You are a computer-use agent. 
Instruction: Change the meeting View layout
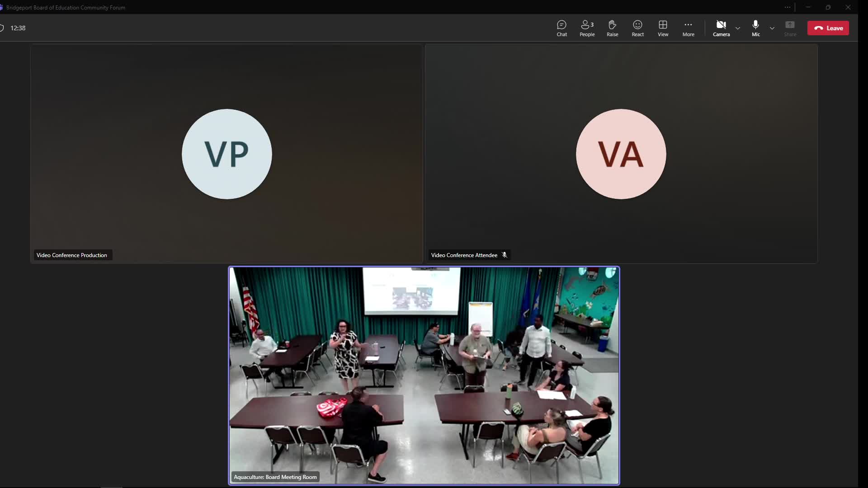(663, 28)
